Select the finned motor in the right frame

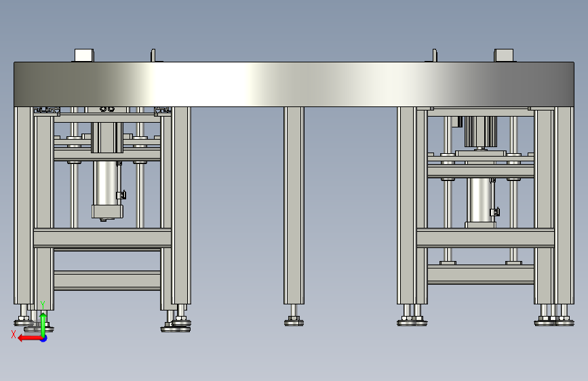[x=481, y=132]
